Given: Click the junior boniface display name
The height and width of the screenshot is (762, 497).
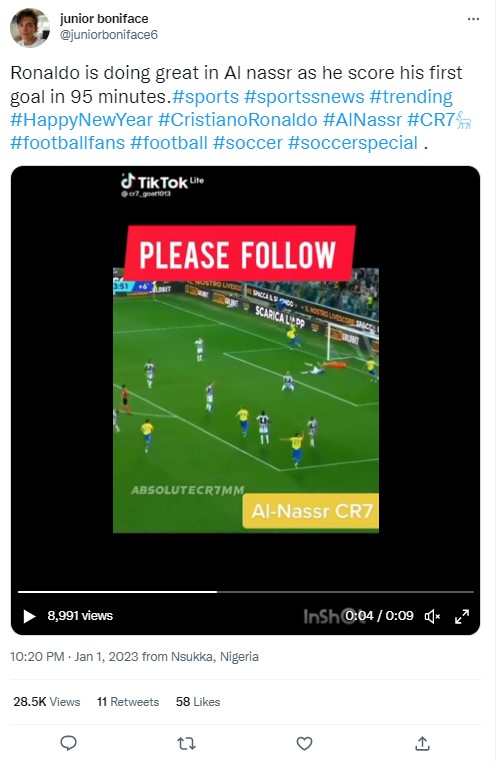Looking at the screenshot, I should coord(104,19).
